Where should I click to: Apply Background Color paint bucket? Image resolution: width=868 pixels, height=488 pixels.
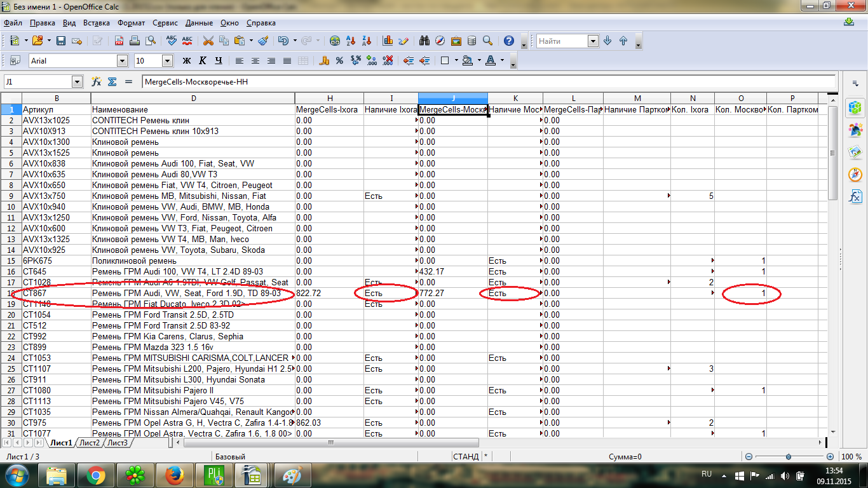coord(467,60)
